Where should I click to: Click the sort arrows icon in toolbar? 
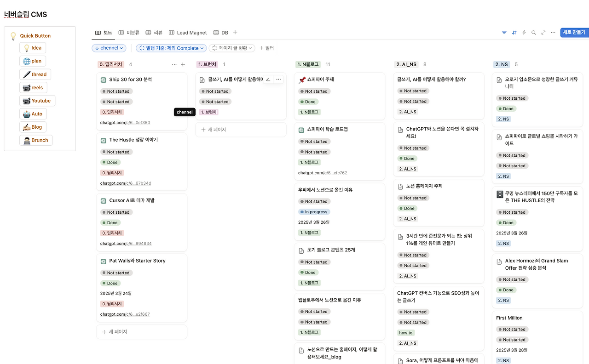tap(514, 33)
